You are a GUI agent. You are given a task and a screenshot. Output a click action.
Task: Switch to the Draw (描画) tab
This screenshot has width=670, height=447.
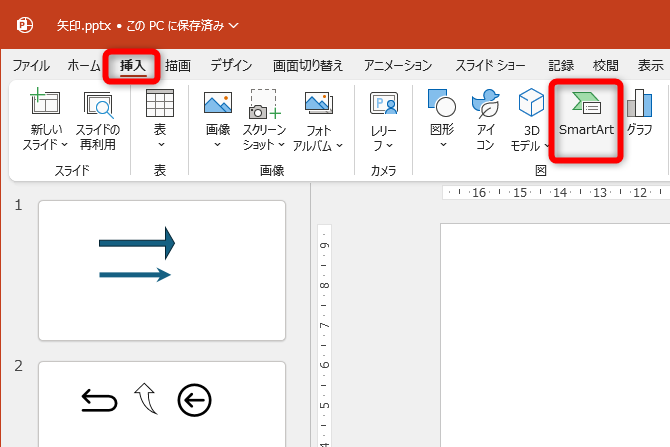click(x=178, y=65)
